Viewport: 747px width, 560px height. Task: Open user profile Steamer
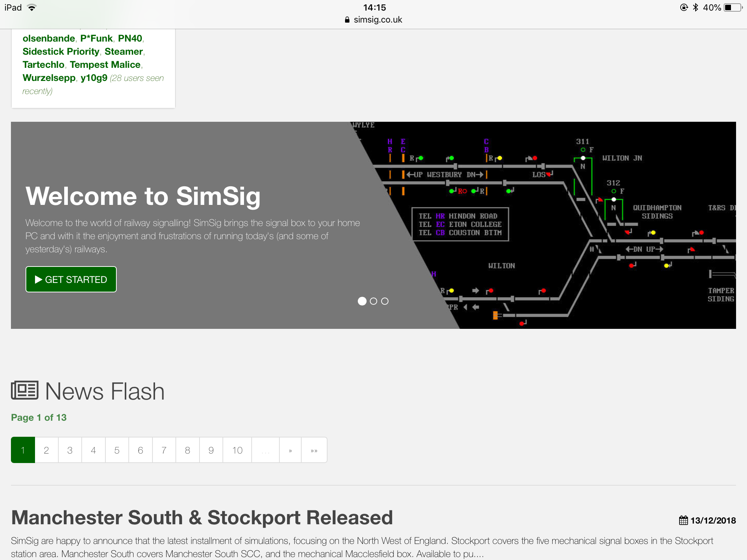(124, 51)
